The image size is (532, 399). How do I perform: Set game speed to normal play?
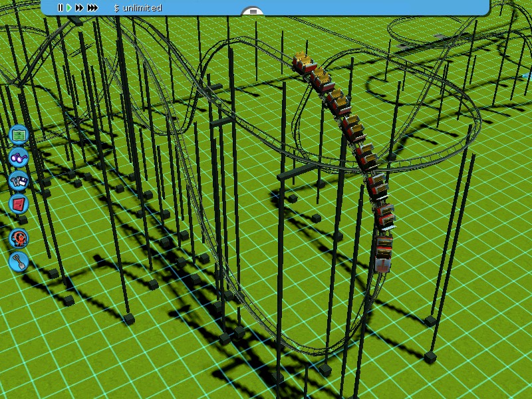(x=68, y=8)
